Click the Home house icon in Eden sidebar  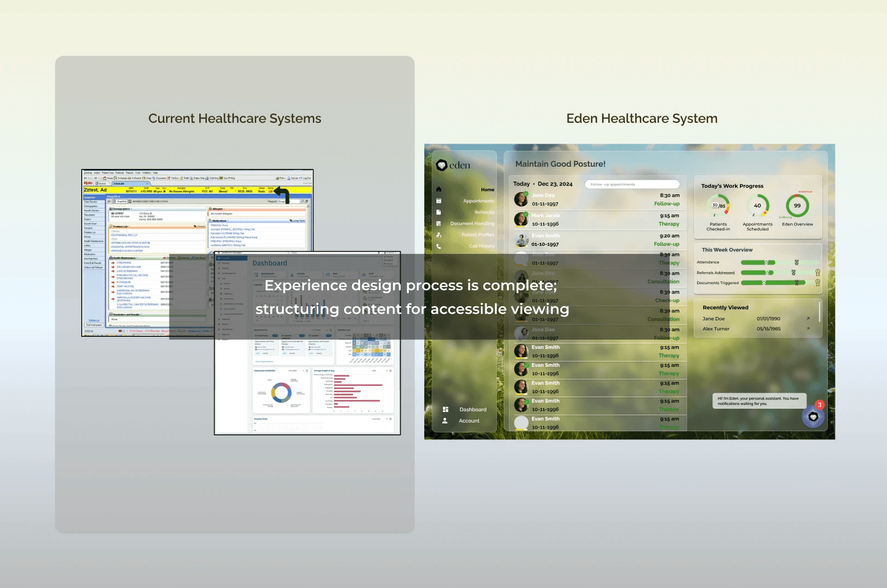pyautogui.click(x=439, y=189)
